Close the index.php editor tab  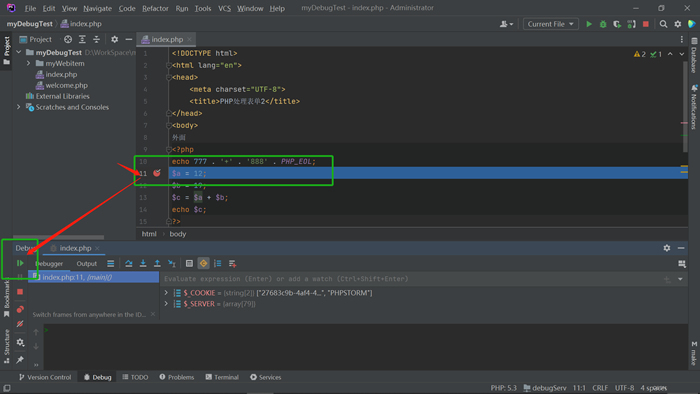coord(189,39)
